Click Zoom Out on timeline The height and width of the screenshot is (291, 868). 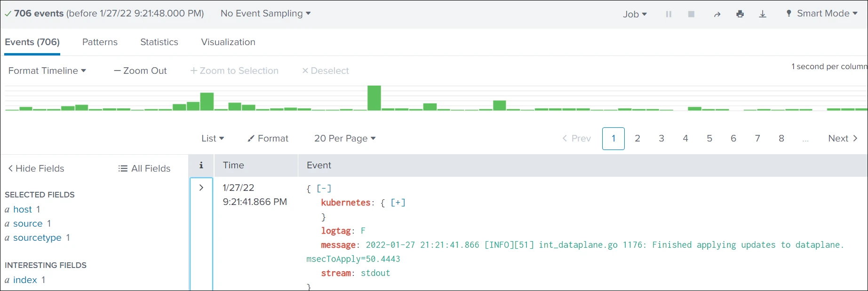[x=140, y=71]
